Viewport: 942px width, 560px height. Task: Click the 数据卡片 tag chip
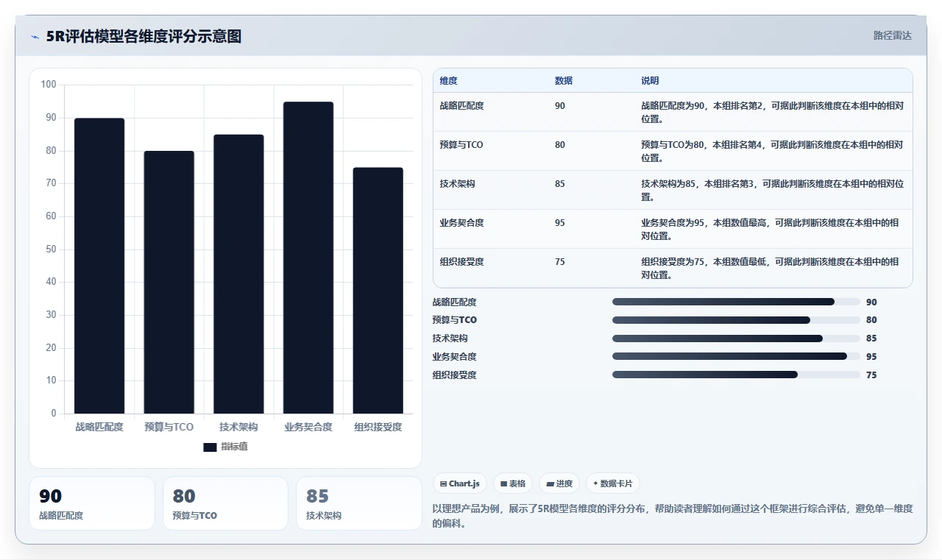pos(613,483)
